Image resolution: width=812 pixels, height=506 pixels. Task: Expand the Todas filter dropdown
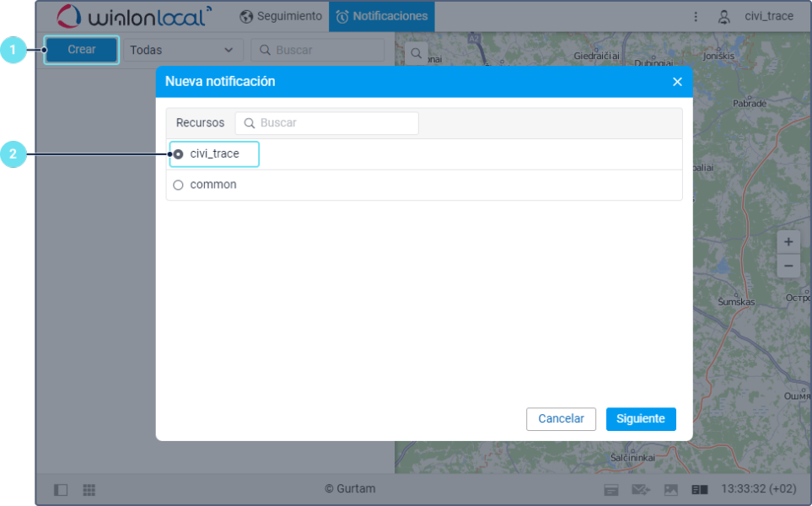(181, 50)
